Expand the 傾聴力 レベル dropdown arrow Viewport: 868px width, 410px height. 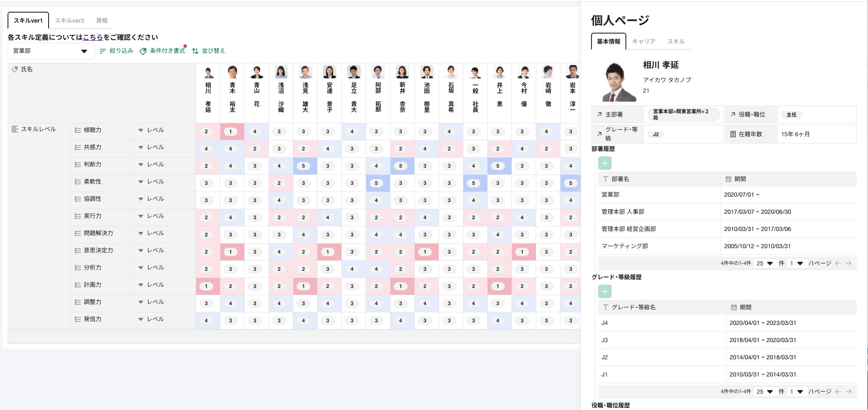pyautogui.click(x=141, y=130)
